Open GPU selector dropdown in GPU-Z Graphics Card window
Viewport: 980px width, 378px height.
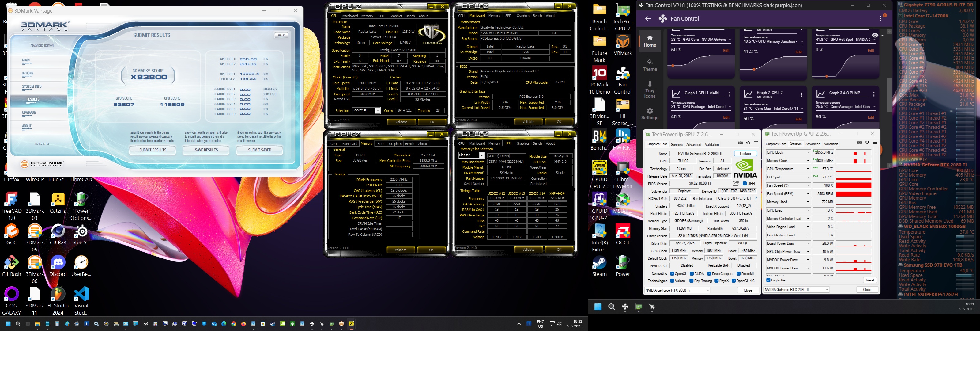click(677, 290)
